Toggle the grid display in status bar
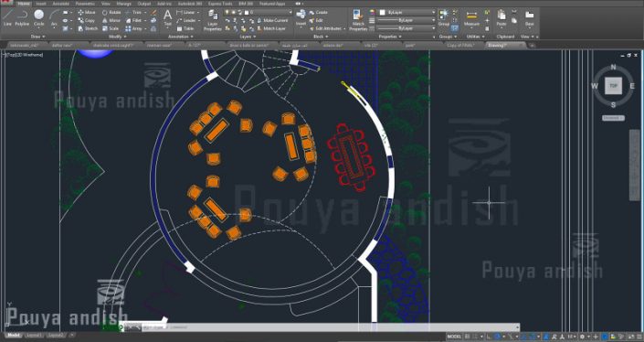 point(468,337)
